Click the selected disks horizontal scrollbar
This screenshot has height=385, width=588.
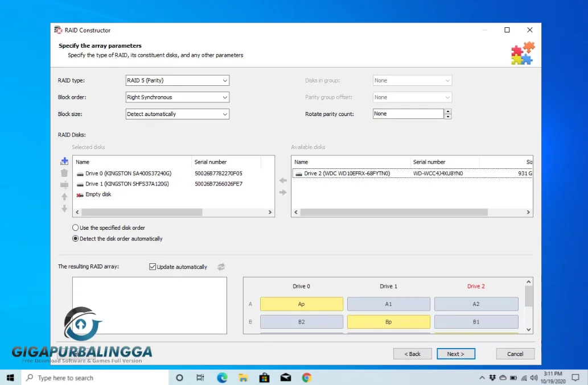coord(142,212)
